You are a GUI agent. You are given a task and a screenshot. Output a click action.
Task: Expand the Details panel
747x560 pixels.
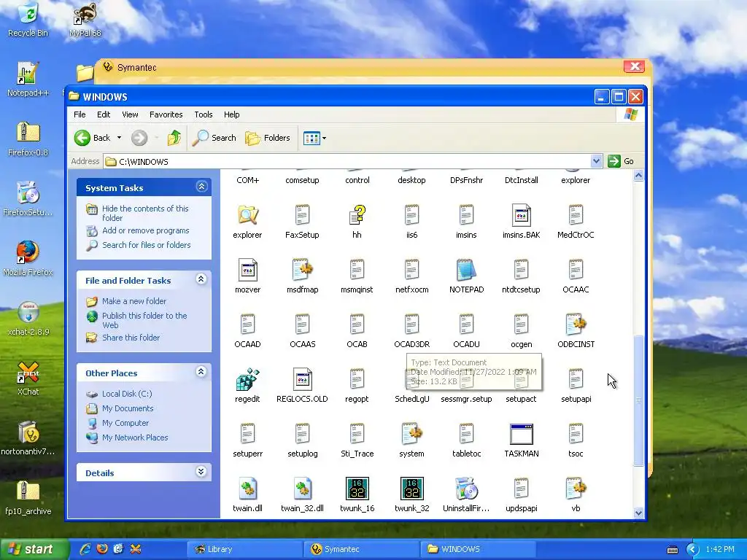click(201, 472)
